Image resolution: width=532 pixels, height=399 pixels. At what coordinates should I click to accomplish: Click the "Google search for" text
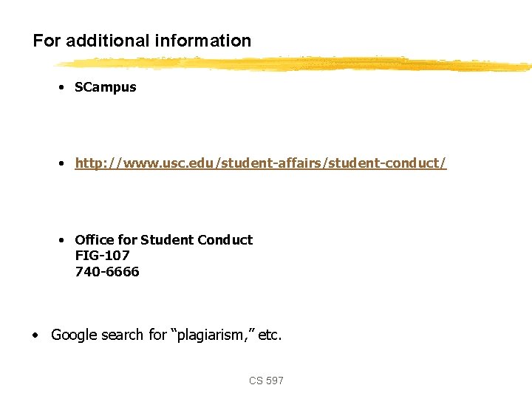(109, 335)
